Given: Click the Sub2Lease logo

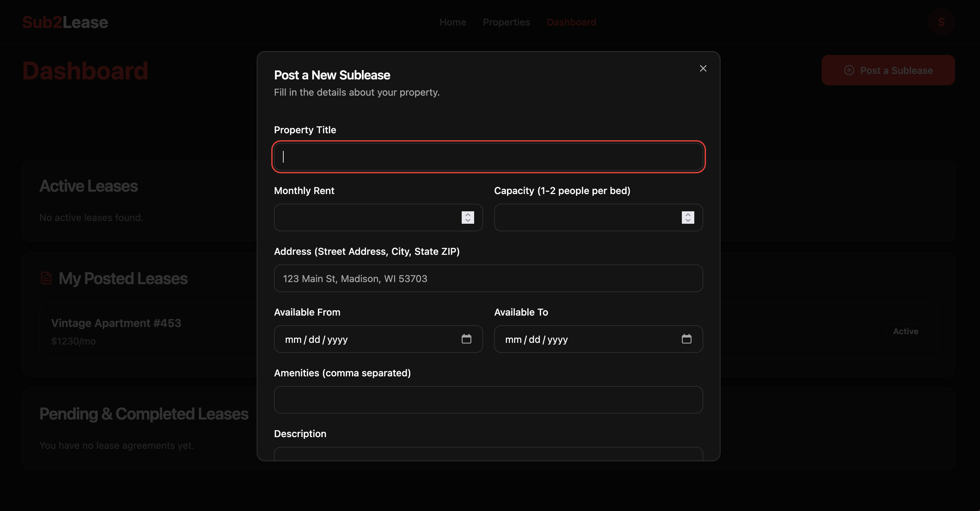Looking at the screenshot, I should [65, 22].
